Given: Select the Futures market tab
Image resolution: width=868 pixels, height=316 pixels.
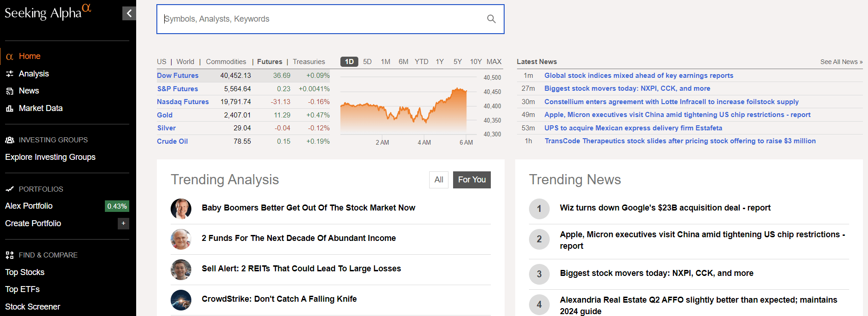Looking at the screenshot, I should (270, 62).
